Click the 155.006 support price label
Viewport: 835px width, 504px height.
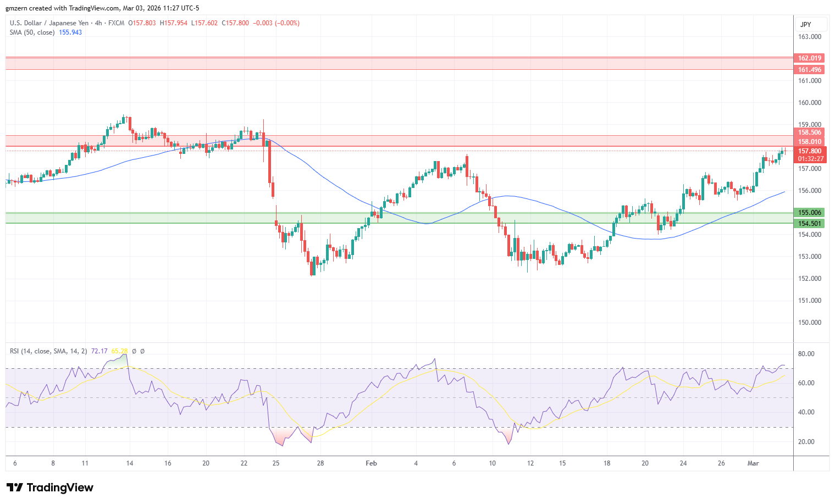pyautogui.click(x=810, y=213)
